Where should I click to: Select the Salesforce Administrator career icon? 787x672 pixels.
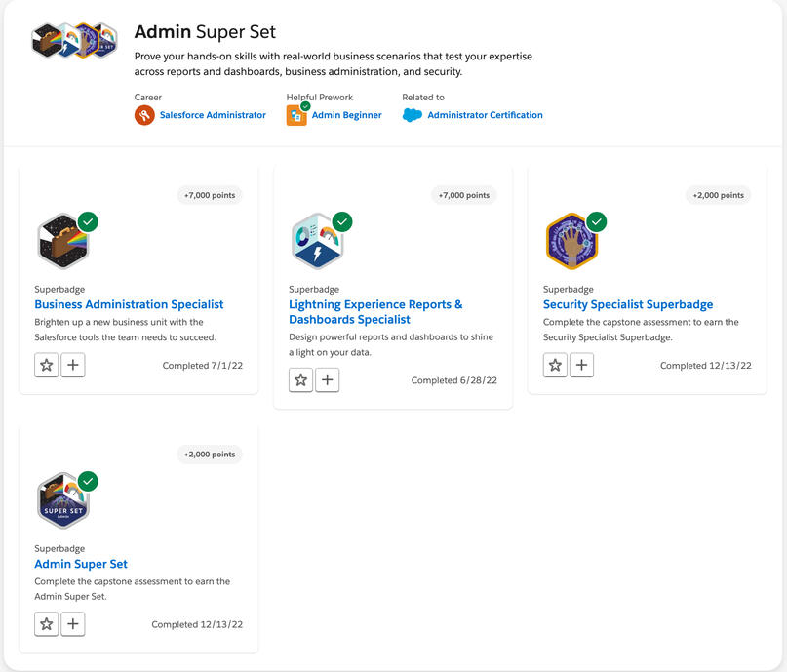tap(144, 115)
